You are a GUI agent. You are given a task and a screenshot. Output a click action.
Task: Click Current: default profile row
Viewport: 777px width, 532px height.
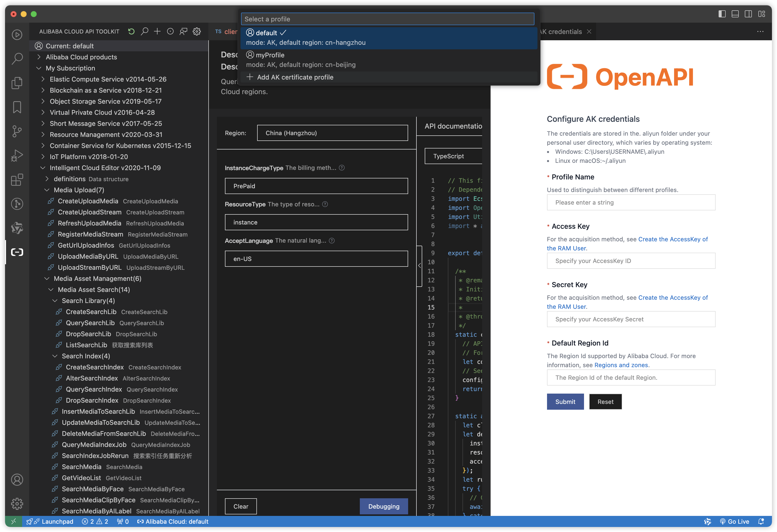point(119,46)
